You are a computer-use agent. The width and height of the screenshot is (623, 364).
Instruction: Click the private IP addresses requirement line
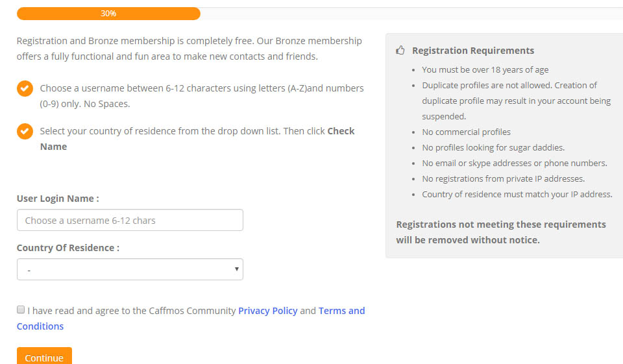[x=503, y=178]
